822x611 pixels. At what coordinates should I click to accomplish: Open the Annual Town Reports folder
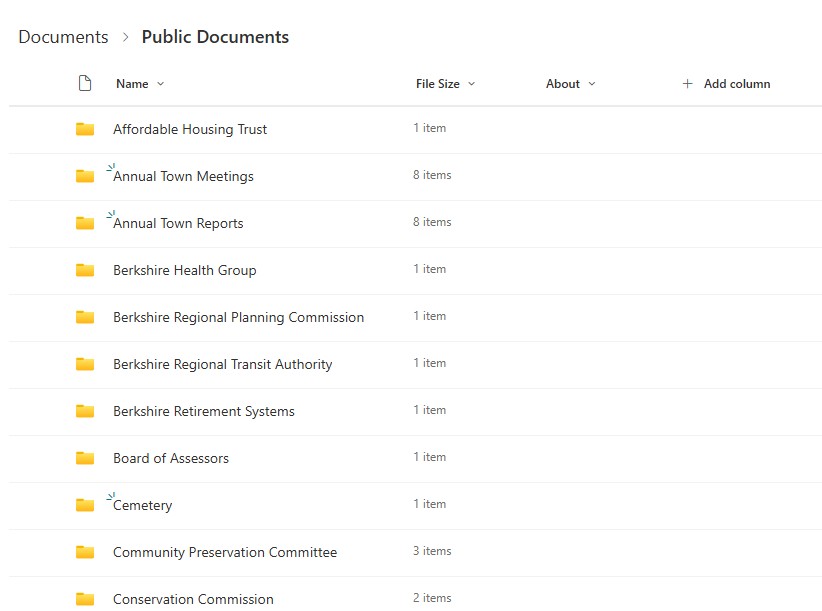(x=178, y=223)
